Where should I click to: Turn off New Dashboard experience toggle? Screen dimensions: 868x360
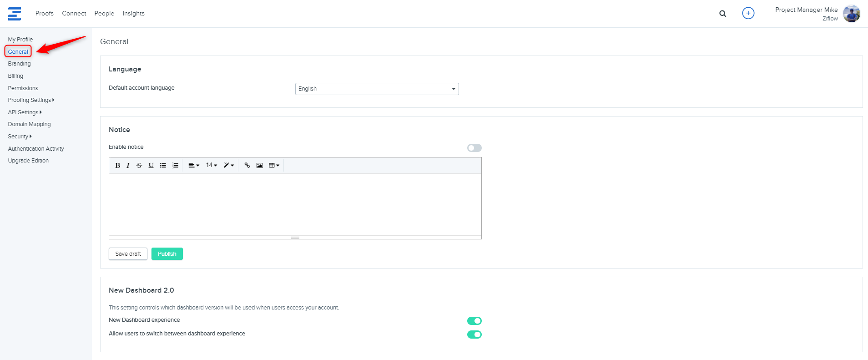click(x=474, y=321)
